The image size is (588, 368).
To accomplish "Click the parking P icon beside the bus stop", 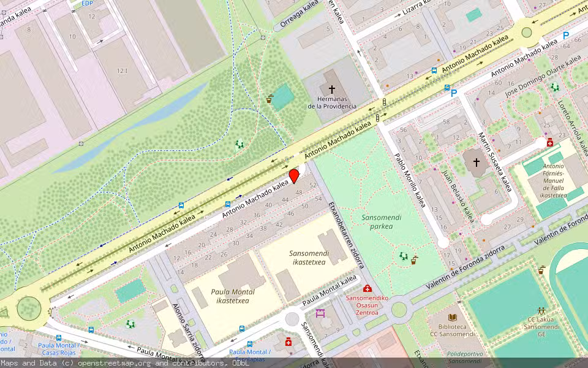I will click(x=454, y=92).
